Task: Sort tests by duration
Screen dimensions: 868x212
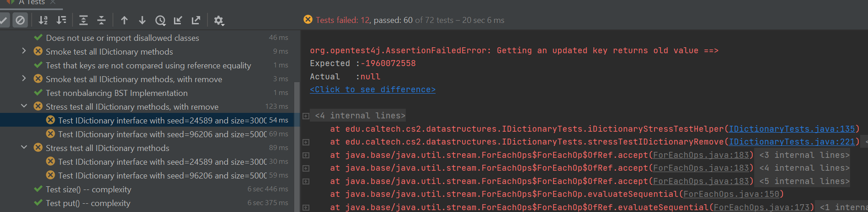Action: (x=61, y=20)
